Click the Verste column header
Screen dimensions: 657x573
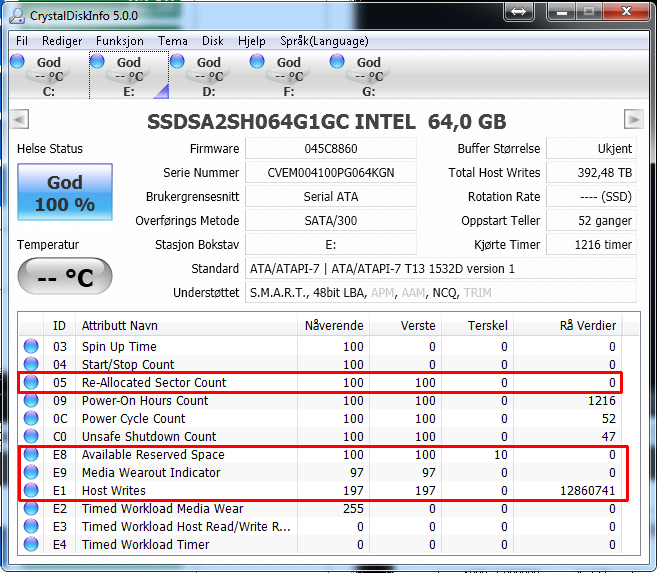pyautogui.click(x=406, y=325)
